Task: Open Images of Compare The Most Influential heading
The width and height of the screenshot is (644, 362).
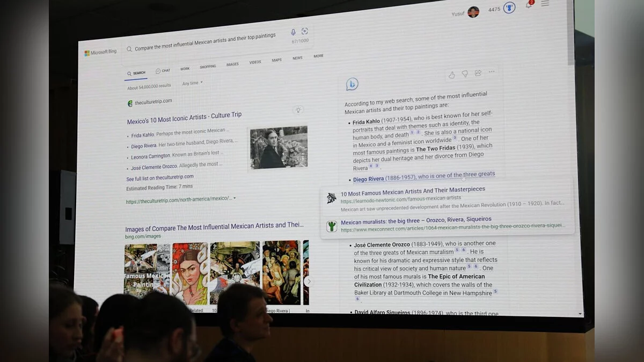Action: point(214,227)
